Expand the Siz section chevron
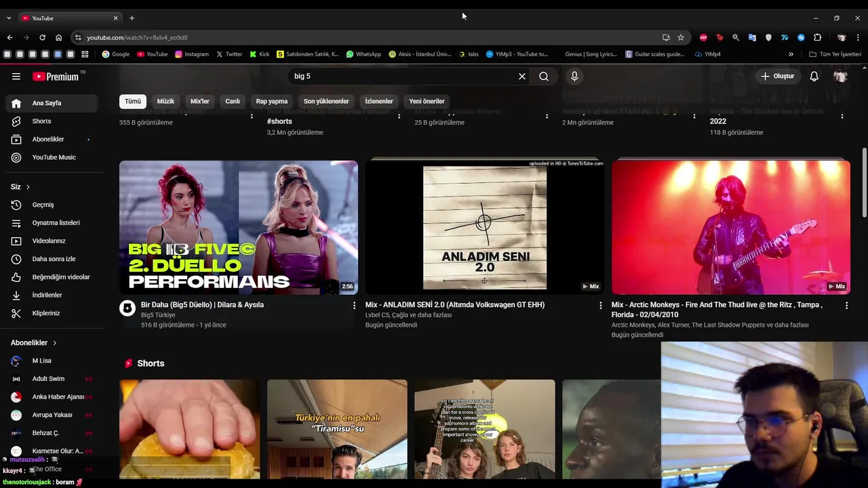 pos(28,186)
